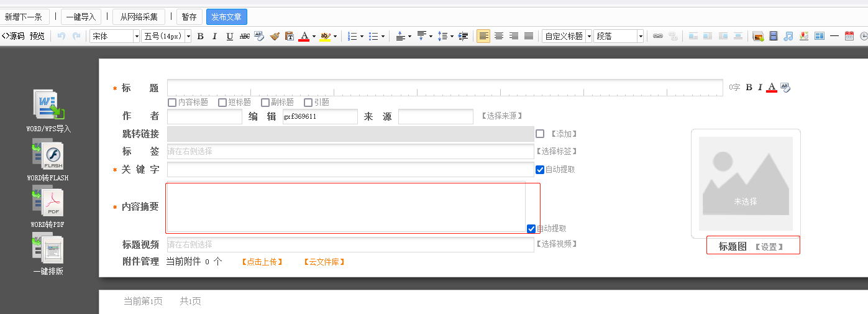Viewport: 868px width, 314px height.
Task: Uncheck 自动提取 next to the keyword field
Action: (539, 170)
